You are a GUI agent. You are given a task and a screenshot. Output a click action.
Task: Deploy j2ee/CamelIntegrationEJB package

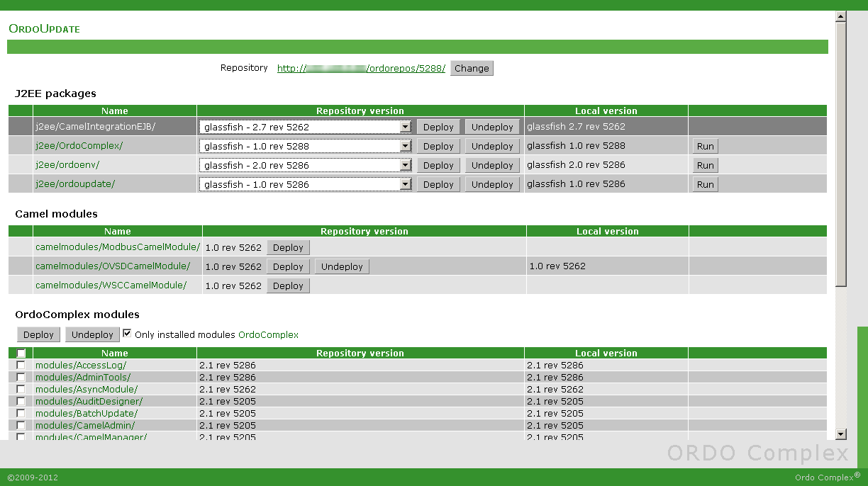click(x=438, y=127)
